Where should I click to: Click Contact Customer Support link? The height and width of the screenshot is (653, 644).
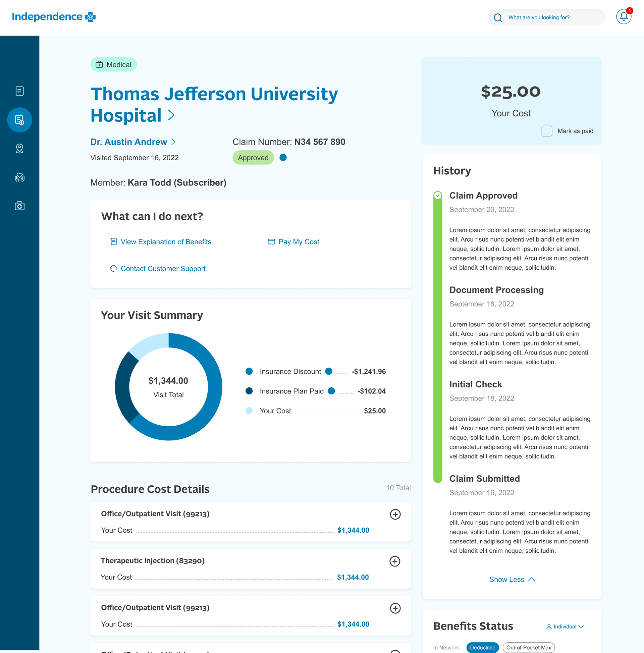point(163,268)
